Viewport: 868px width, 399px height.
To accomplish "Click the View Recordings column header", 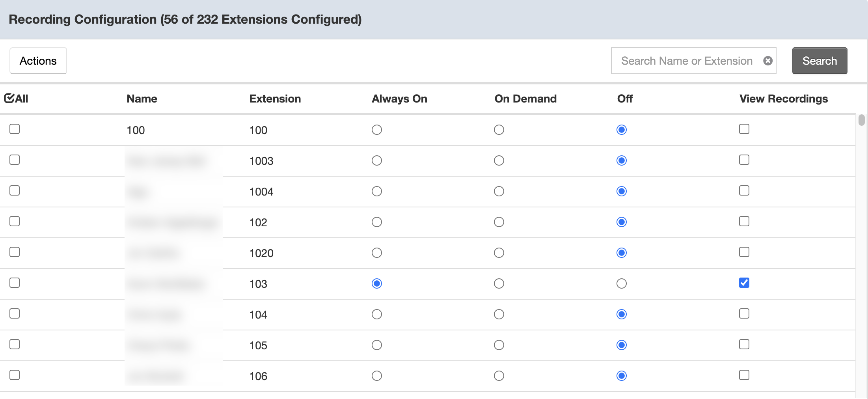I will point(784,99).
